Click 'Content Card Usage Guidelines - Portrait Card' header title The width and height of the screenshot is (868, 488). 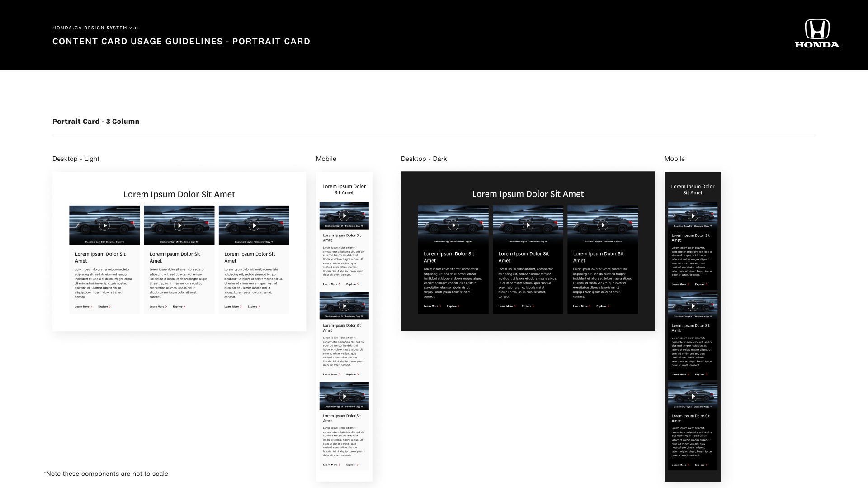[x=181, y=42]
